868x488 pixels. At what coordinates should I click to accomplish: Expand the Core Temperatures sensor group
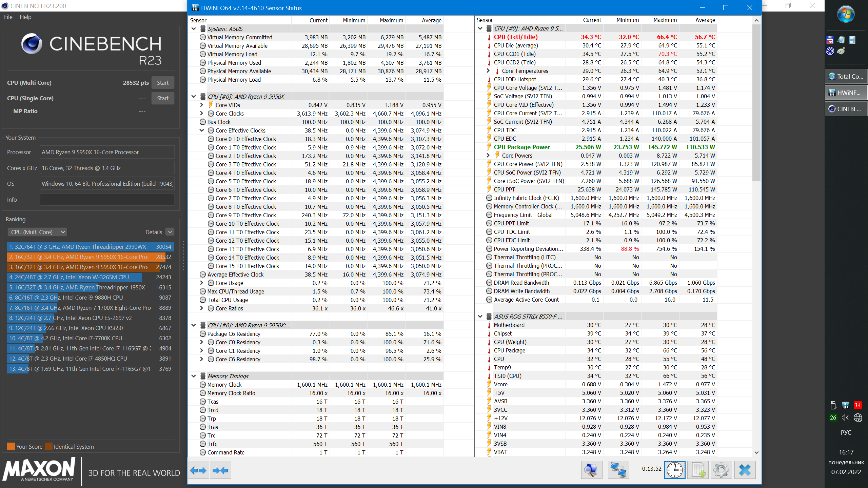[488, 71]
